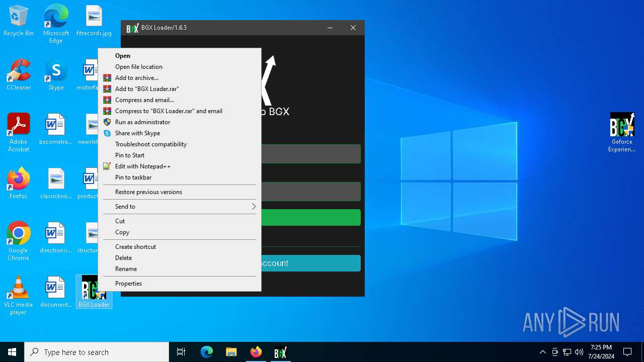Select document... Word file on desktop
This screenshot has width=644, height=362.
coord(56,293)
